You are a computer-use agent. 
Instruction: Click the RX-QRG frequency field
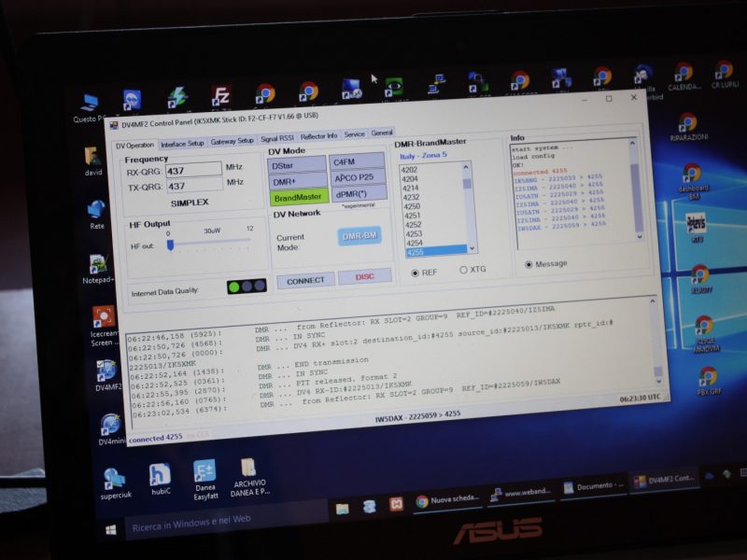(x=193, y=170)
